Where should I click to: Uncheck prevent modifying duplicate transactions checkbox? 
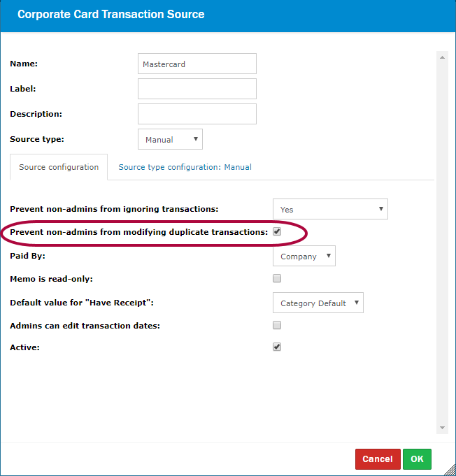click(x=277, y=231)
